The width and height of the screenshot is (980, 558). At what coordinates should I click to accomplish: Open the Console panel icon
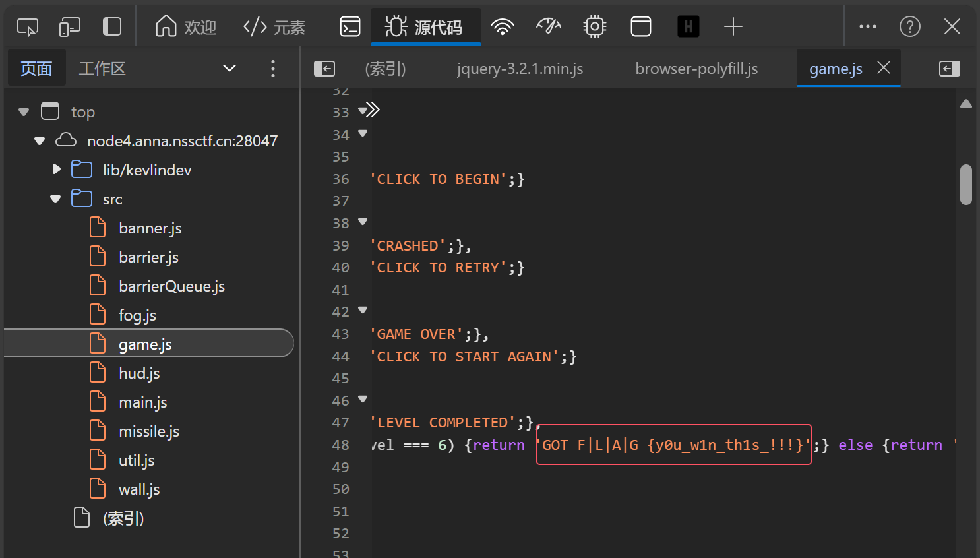click(350, 27)
